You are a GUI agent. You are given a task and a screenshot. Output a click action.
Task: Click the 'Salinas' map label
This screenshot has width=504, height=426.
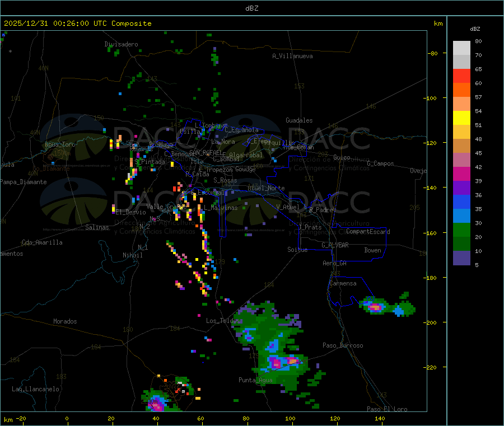[x=97, y=227]
